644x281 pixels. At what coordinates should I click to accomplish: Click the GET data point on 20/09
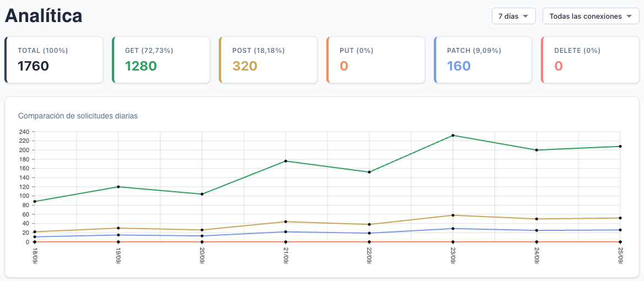pos(202,194)
